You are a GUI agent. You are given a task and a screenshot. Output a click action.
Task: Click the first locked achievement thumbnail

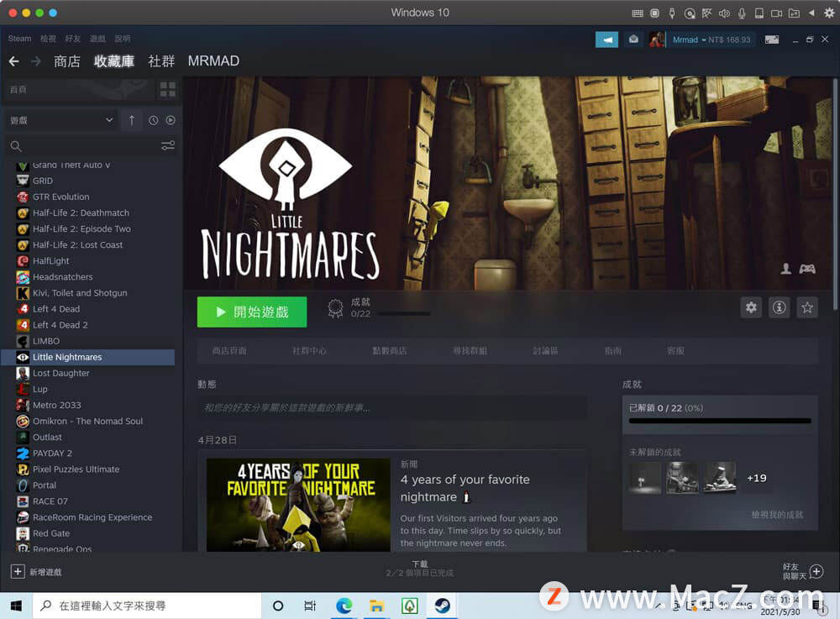645,478
